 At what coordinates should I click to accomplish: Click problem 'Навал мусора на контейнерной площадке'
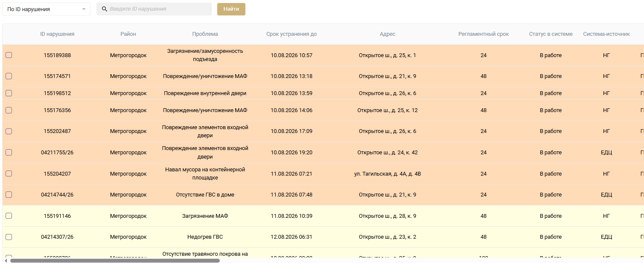205,173
